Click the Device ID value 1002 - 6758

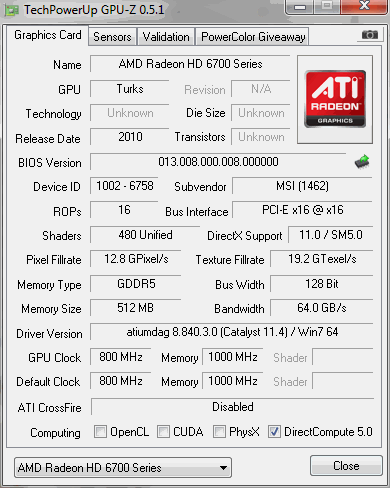[125, 186]
